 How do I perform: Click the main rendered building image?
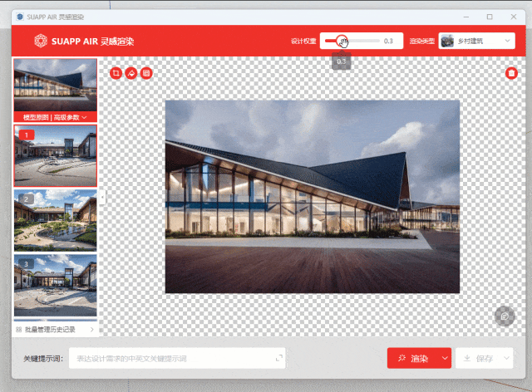[313, 197]
